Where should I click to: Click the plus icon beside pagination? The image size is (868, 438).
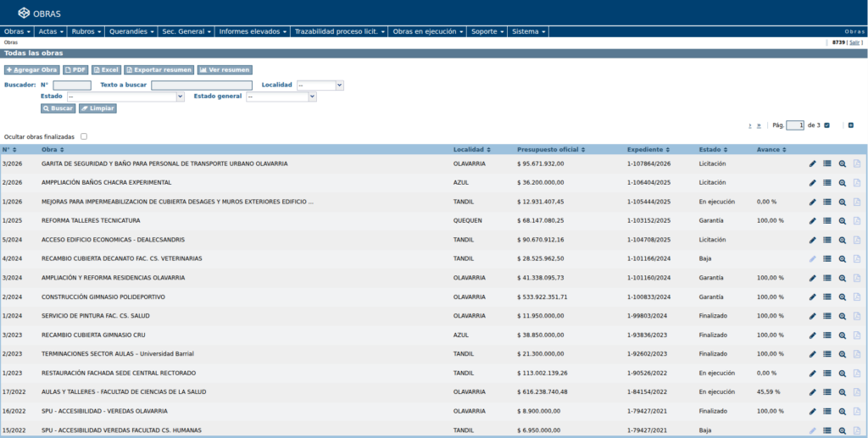tap(851, 125)
